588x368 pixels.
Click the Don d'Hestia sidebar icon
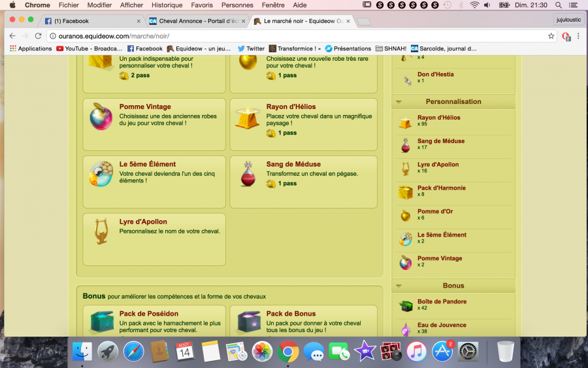pyautogui.click(x=407, y=80)
